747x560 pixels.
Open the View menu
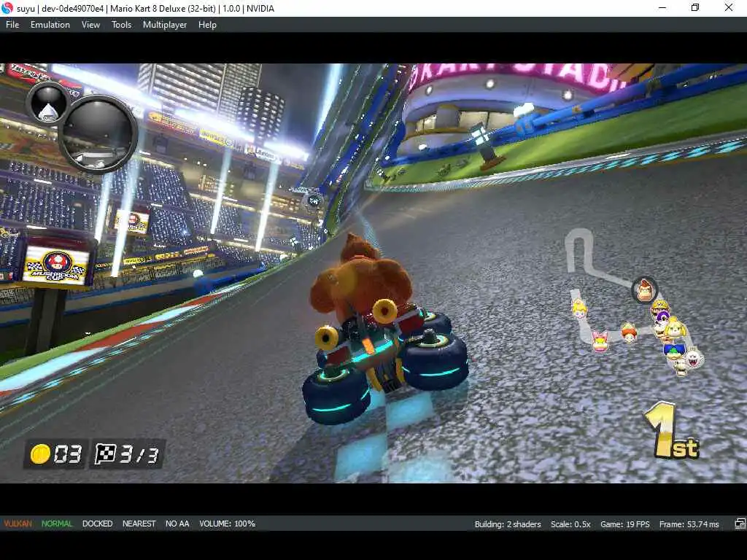coord(90,25)
